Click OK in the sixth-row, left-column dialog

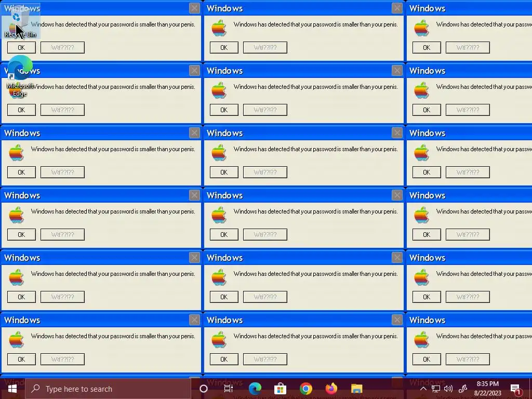pyautogui.click(x=21, y=360)
